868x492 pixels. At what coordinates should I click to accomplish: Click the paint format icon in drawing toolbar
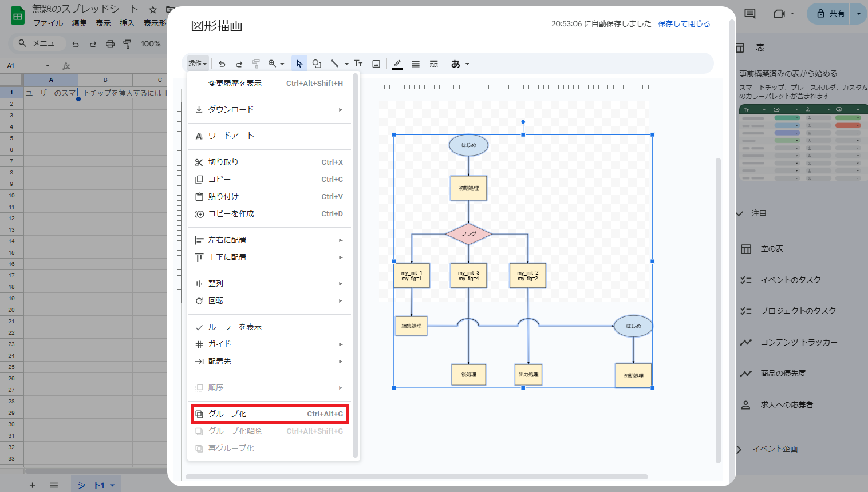256,64
